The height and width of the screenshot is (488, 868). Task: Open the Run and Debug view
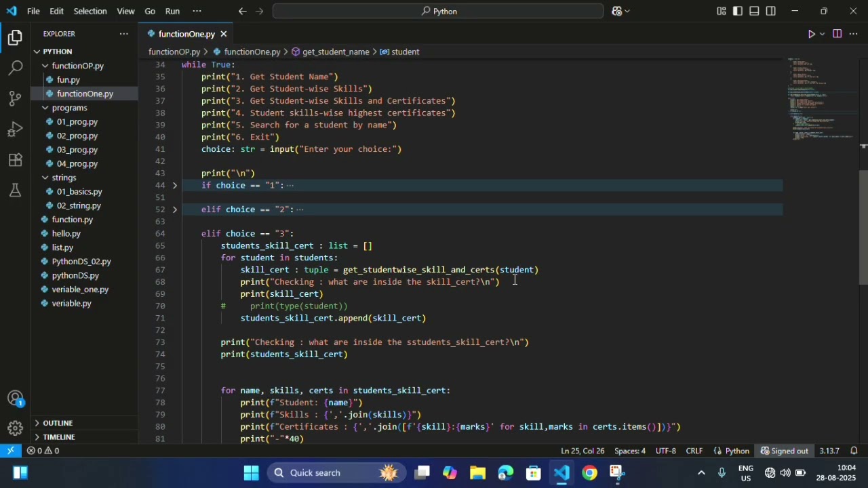[15, 129]
